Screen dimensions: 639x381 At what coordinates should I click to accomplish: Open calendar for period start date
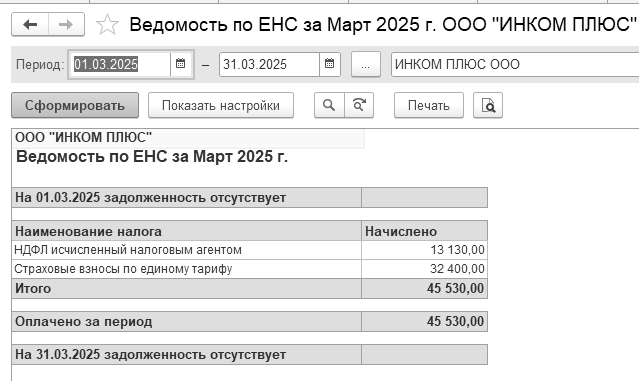(x=180, y=64)
